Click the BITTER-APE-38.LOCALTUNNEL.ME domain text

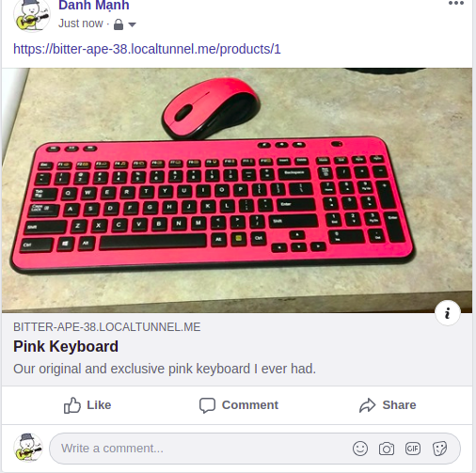[107, 327]
